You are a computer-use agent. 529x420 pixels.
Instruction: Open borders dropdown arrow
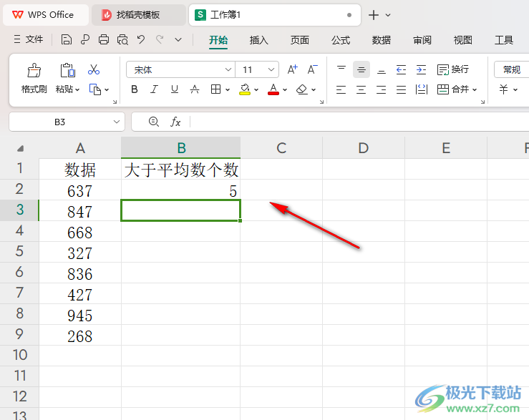tap(228, 89)
